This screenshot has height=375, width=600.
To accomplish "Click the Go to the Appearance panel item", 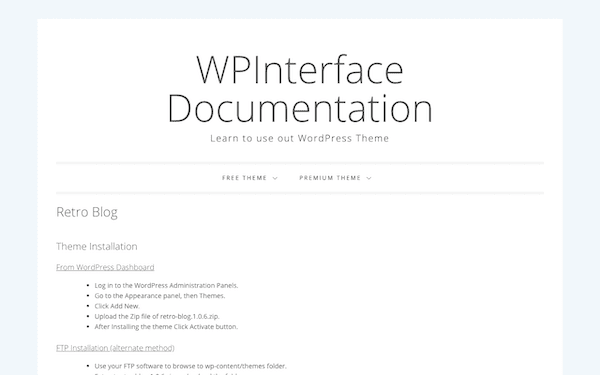I will (160, 296).
